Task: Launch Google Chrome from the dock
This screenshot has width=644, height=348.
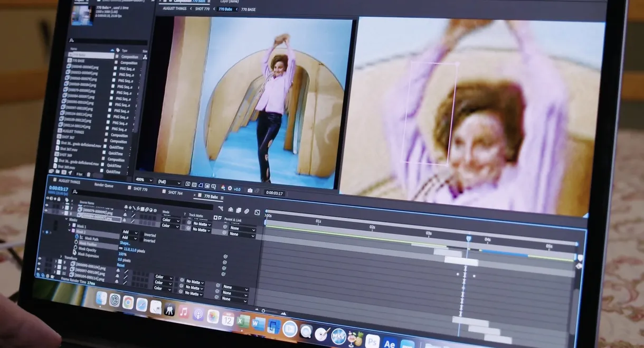Action: pos(128,302)
